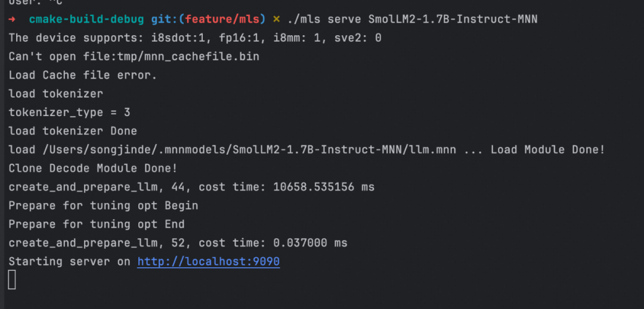Click the load tokenizer Done line

[73, 131]
